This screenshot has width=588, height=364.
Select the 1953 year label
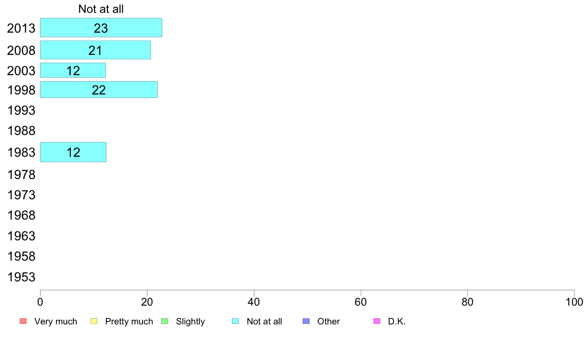(21, 277)
